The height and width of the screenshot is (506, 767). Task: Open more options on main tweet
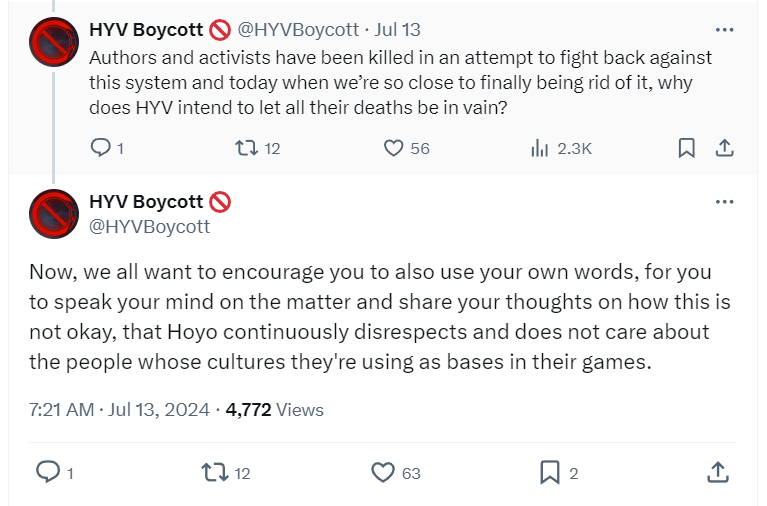(725, 201)
